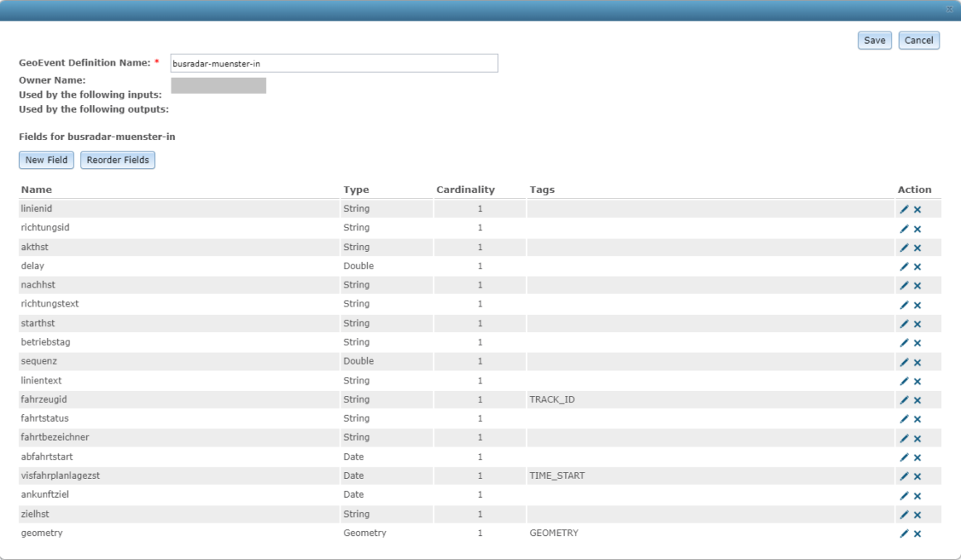Image resolution: width=961 pixels, height=560 pixels.
Task: Delete the nachhst field
Action: click(x=917, y=286)
